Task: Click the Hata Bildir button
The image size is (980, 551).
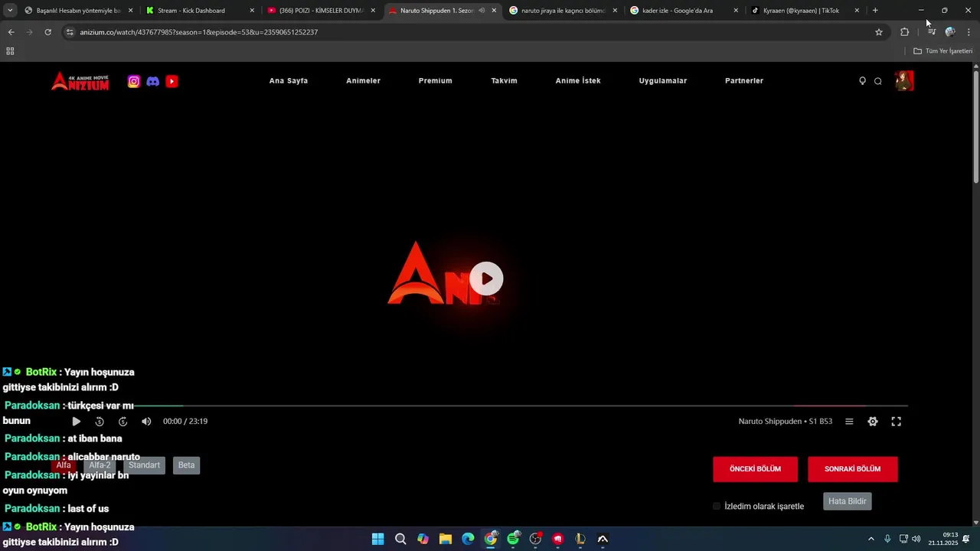Action: pyautogui.click(x=847, y=501)
